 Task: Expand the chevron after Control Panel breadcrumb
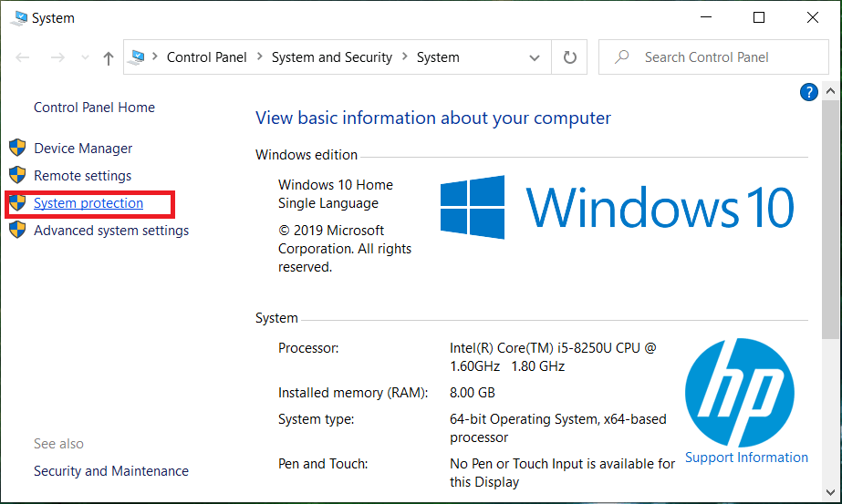click(260, 57)
